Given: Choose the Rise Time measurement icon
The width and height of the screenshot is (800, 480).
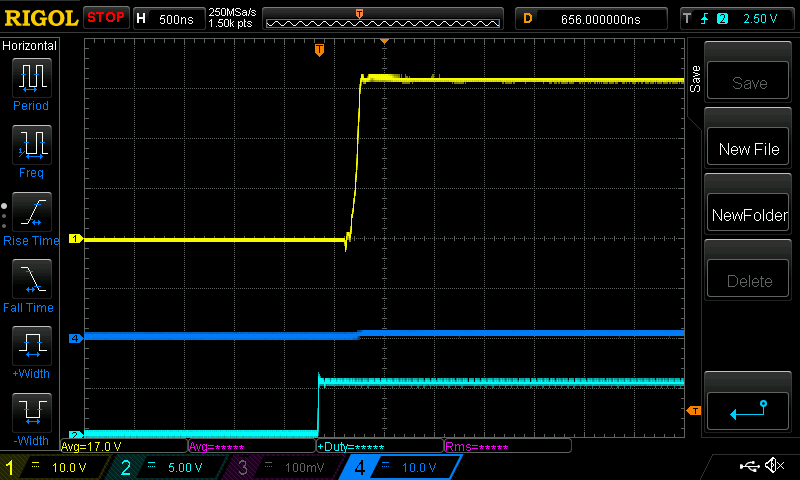Looking at the screenshot, I should [x=31, y=212].
